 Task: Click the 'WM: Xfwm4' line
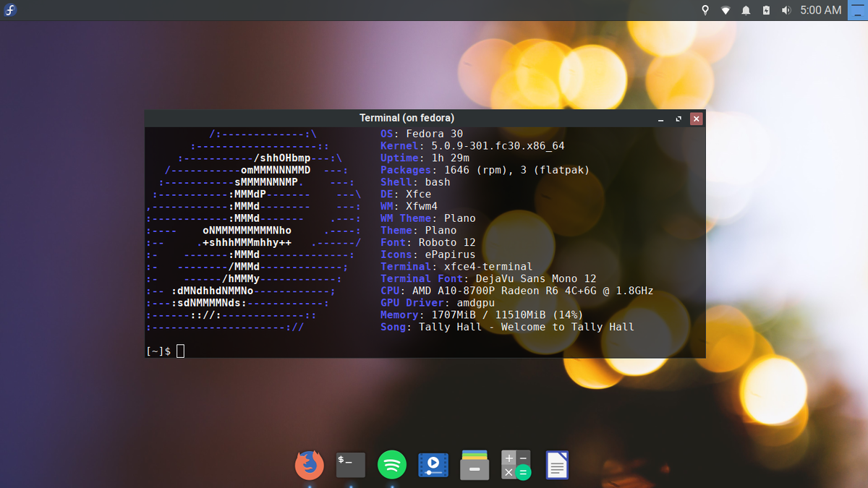[x=409, y=206]
